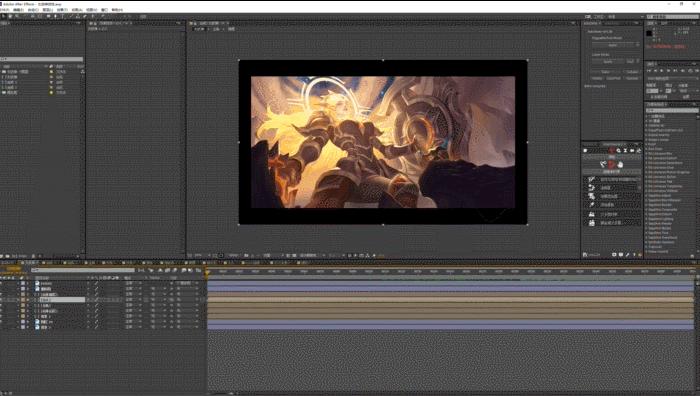Image resolution: width=700 pixels, height=396 pixels.
Task: Hide layer 9 in the timeline
Action: point(2,327)
